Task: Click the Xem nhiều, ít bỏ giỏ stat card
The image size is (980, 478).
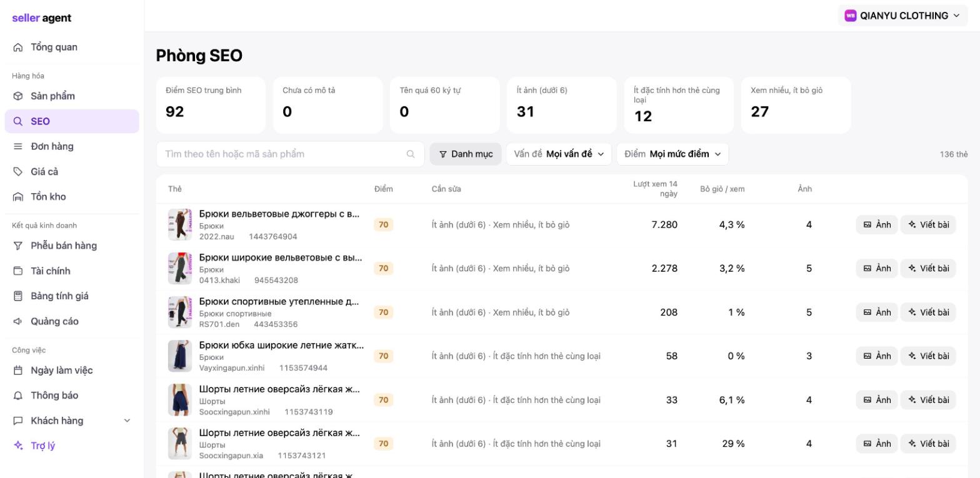Action: (796, 105)
